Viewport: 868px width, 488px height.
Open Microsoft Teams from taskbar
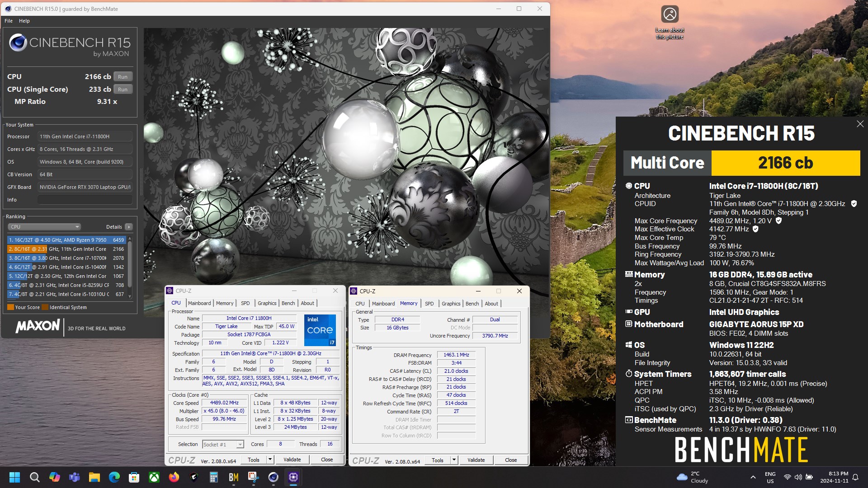click(75, 477)
